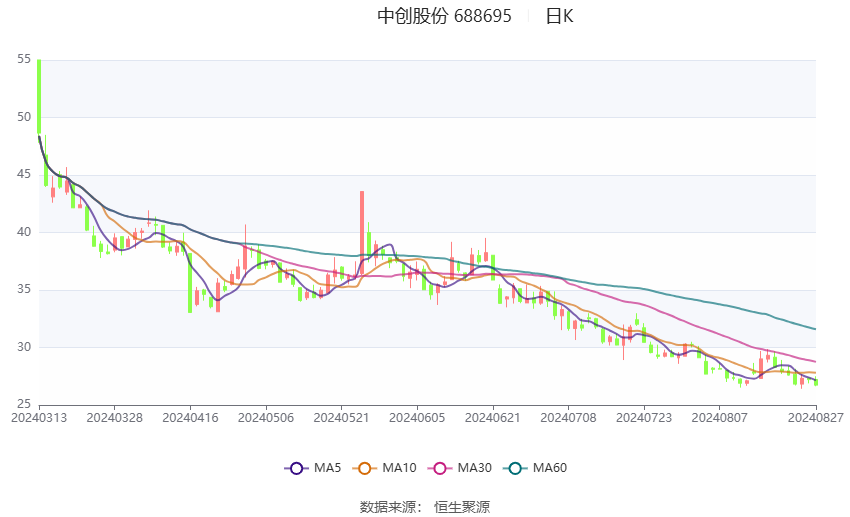Click y-axis value 25

[x=24, y=404]
